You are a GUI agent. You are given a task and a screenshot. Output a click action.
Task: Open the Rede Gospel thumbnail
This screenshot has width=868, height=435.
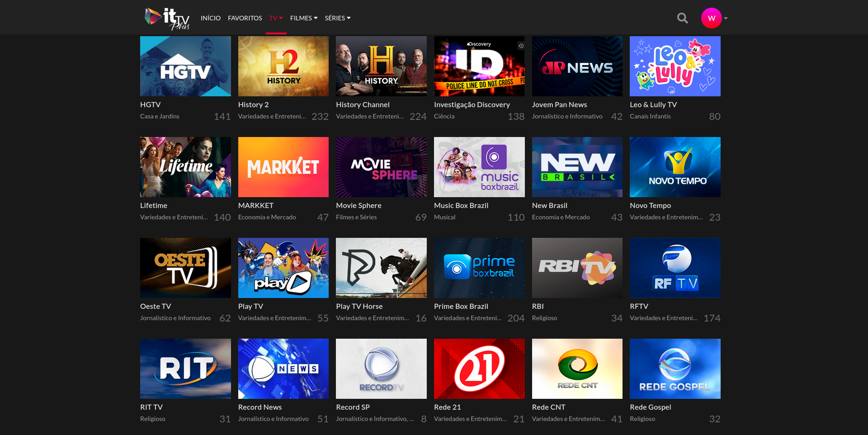click(675, 369)
